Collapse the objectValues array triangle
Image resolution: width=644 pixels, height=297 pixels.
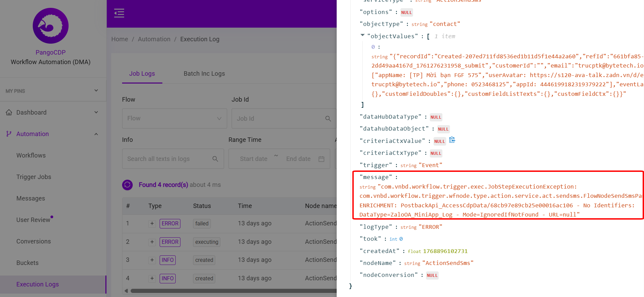coord(363,35)
